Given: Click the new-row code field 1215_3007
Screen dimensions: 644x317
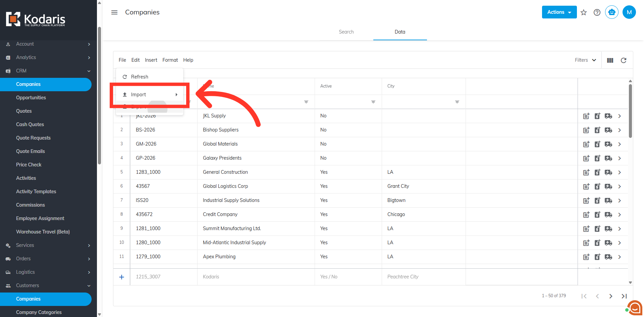Looking at the screenshot, I should 164,277.
